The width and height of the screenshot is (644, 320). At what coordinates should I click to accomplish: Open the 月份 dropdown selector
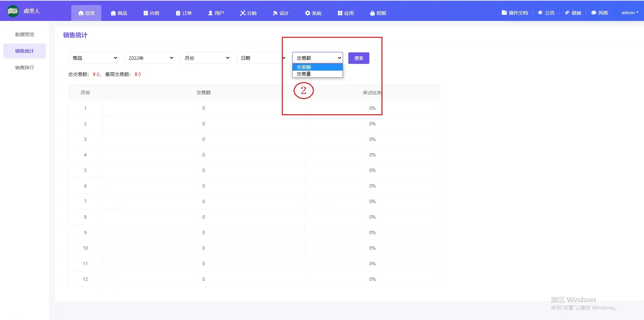tap(206, 58)
